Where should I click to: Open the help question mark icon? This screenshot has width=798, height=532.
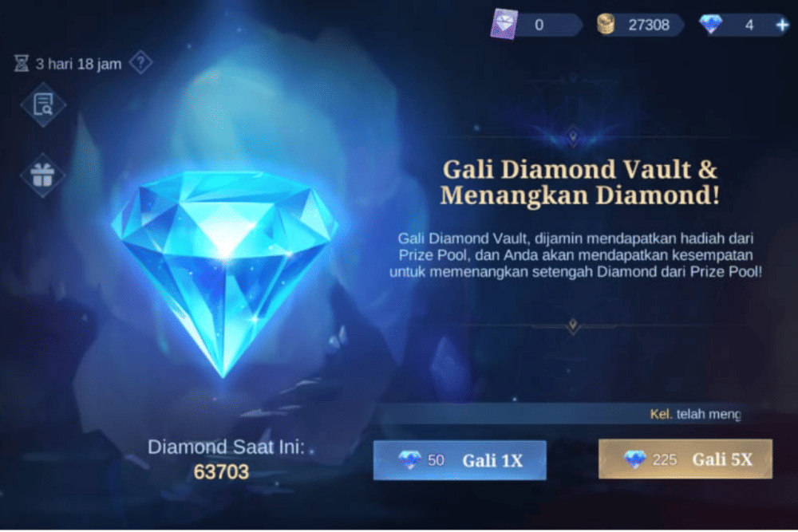pyautogui.click(x=140, y=62)
